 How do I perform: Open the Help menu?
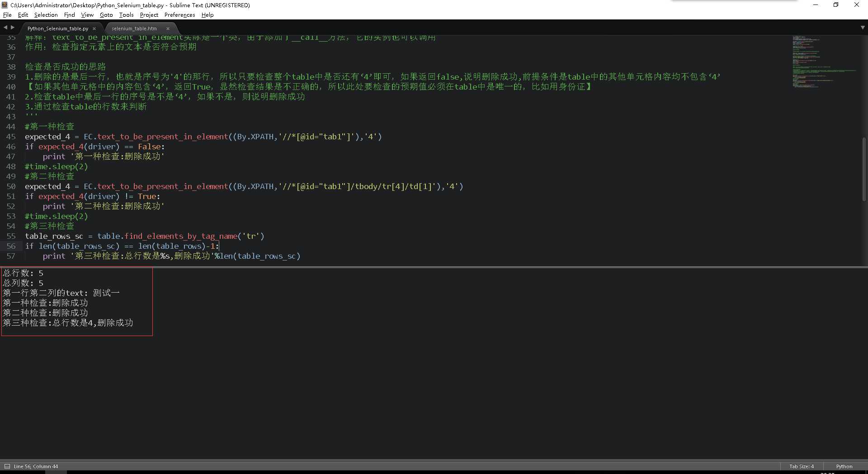pyautogui.click(x=208, y=15)
